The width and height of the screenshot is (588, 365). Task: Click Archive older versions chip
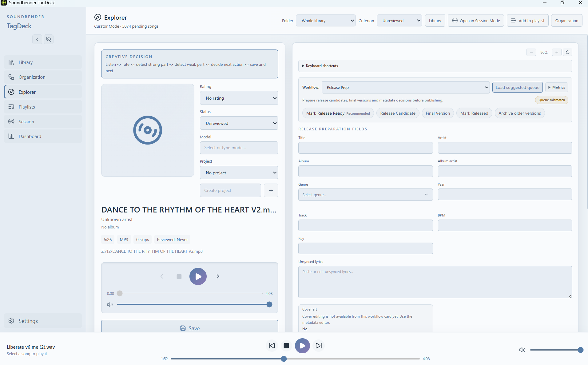pos(519,113)
